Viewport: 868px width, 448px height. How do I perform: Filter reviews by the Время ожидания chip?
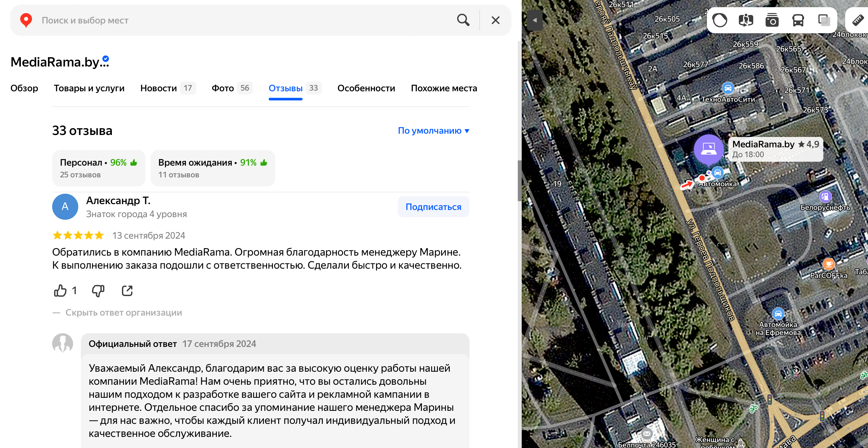pyautogui.click(x=213, y=168)
